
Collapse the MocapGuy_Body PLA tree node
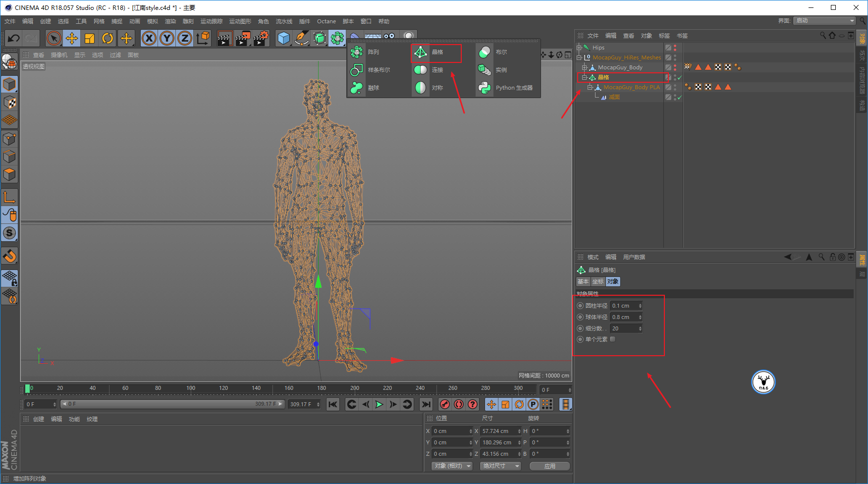point(590,87)
